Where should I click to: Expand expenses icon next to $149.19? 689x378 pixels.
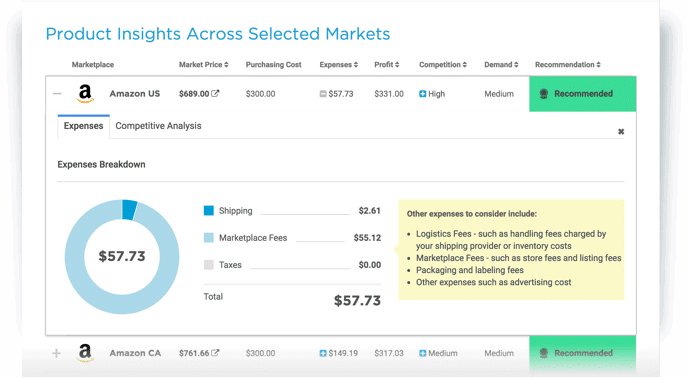click(323, 353)
